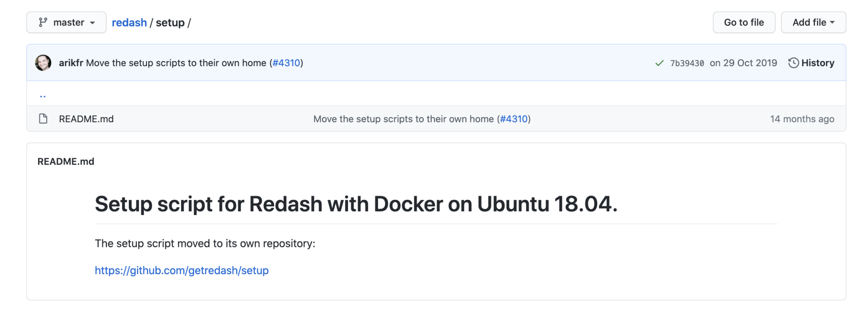Click the file icon next to README.md
Viewport: 868px width, 314px height.
[x=43, y=119]
